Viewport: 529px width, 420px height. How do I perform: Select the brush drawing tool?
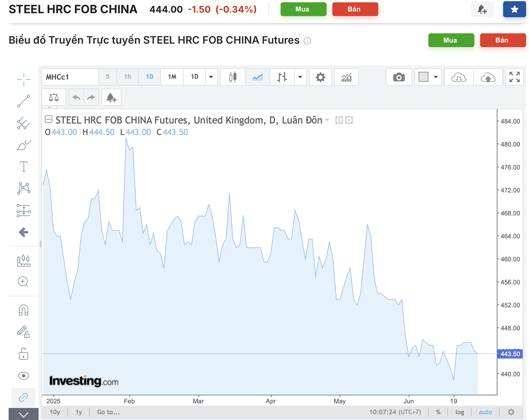point(24,145)
